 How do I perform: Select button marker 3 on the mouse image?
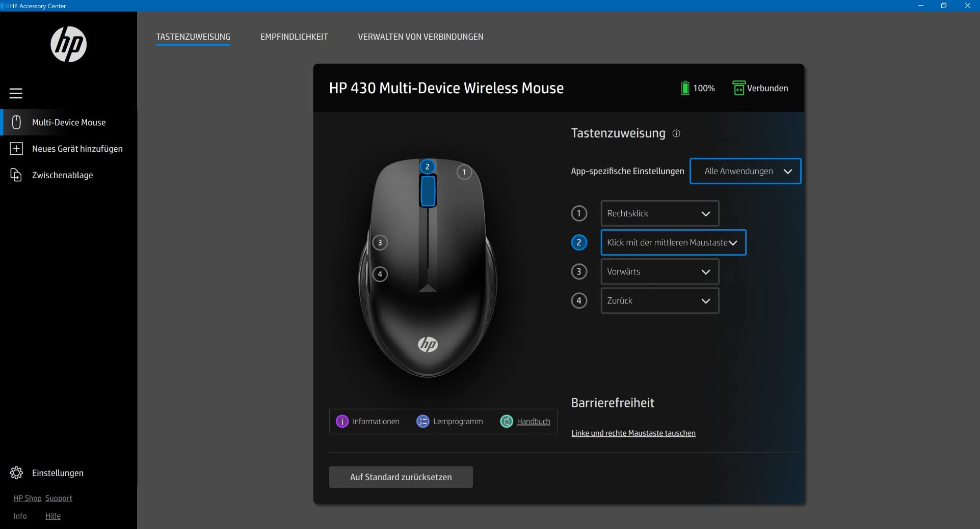click(x=380, y=243)
